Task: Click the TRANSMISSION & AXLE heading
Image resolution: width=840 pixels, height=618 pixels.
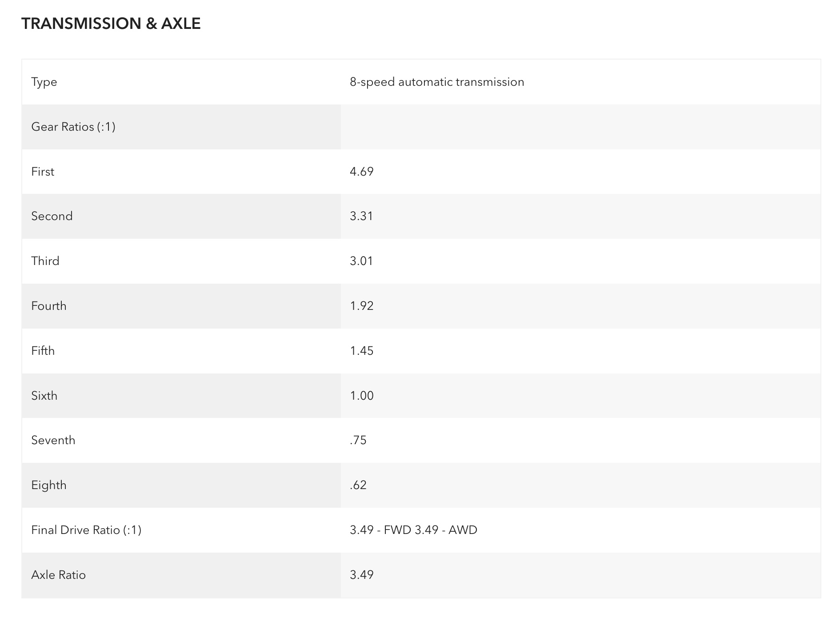Action: (x=111, y=24)
